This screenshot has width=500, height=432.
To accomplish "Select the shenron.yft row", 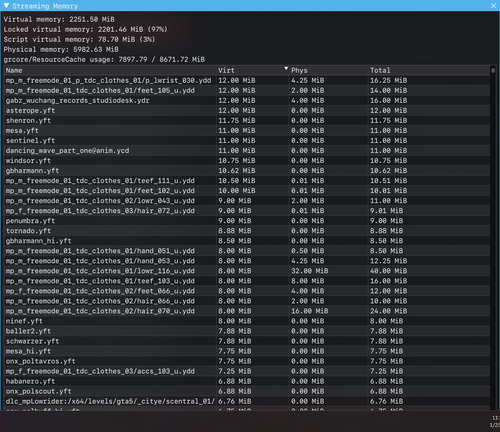I will pos(247,120).
